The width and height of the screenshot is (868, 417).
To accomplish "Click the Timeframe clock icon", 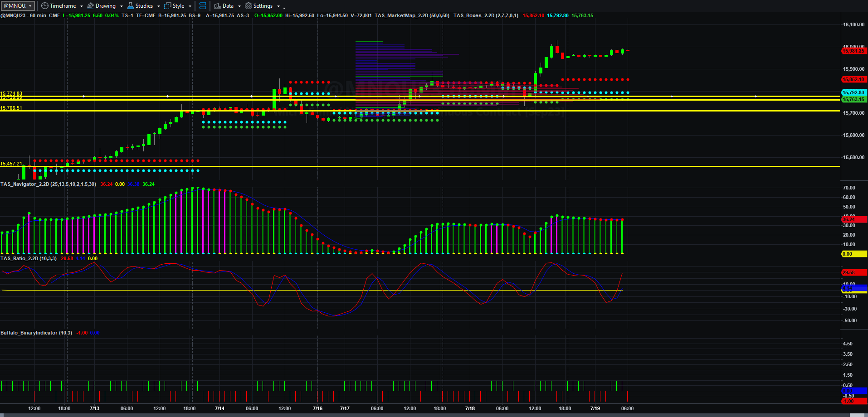I will pyautogui.click(x=44, y=6).
